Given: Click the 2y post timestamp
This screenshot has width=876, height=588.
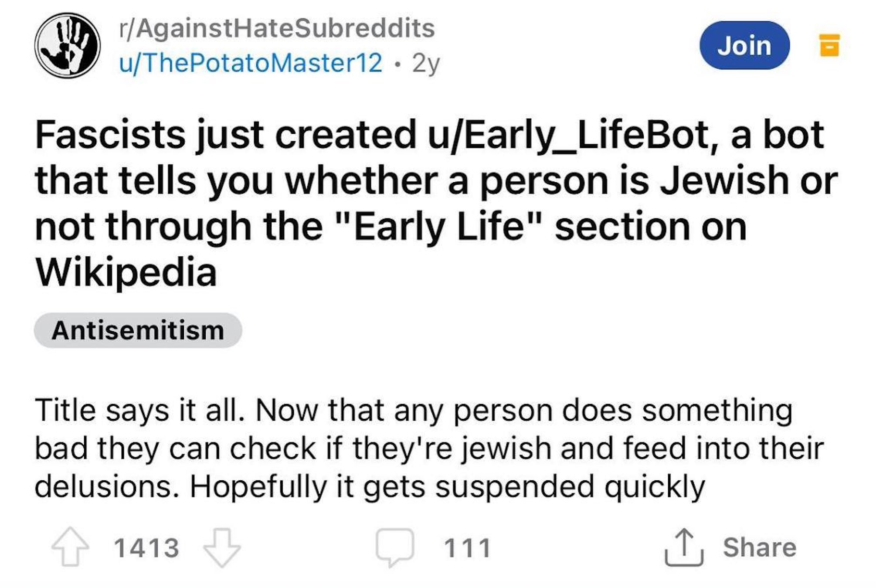Looking at the screenshot, I should click(426, 64).
